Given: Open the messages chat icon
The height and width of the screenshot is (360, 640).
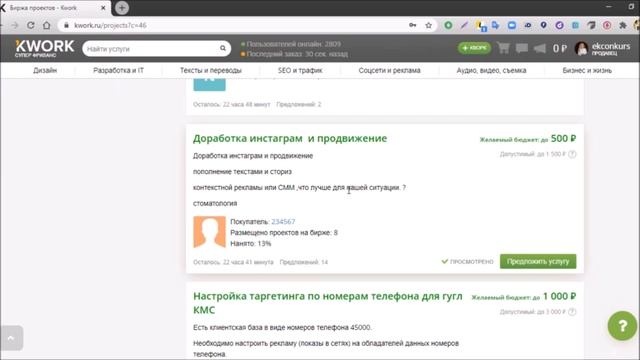Looking at the screenshot, I should click(x=522, y=48).
